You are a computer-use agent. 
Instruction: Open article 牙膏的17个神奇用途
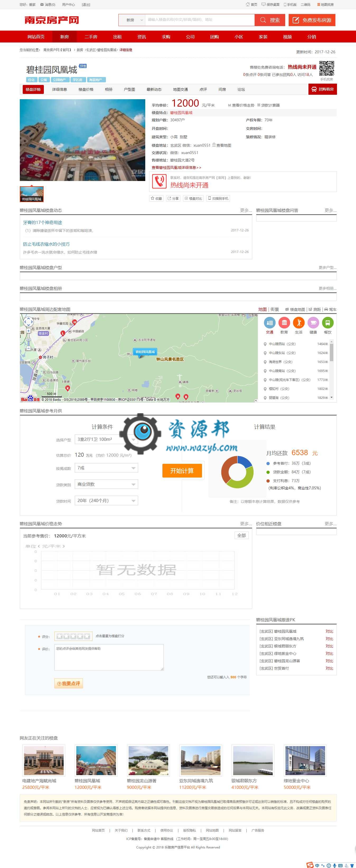pyautogui.click(x=43, y=222)
